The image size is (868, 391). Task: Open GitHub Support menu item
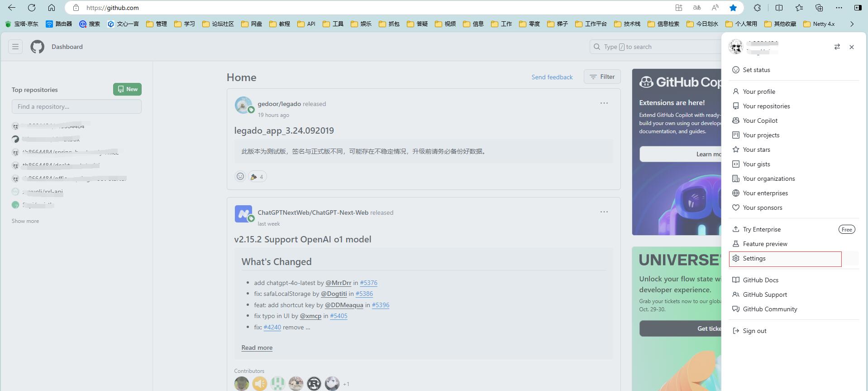[794, 294]
